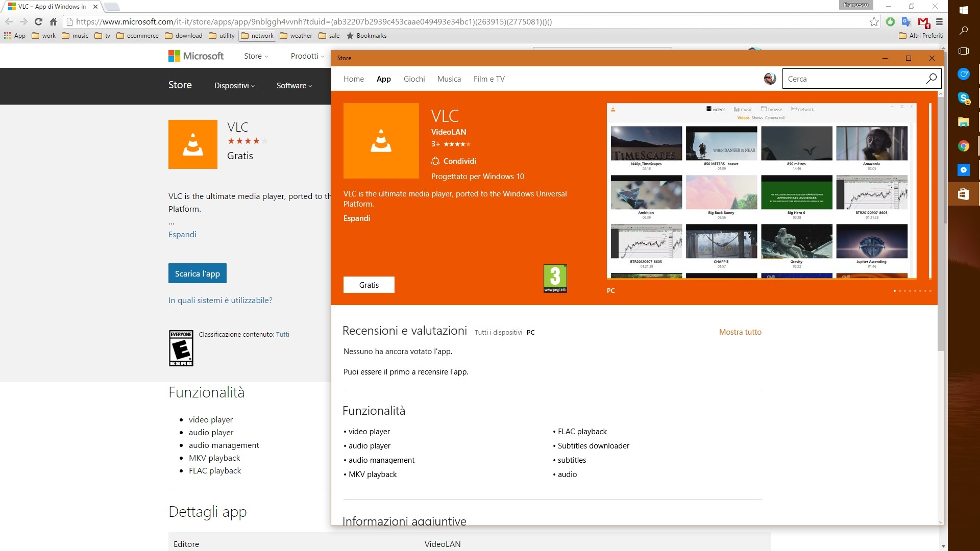Open Mostra tutto in Recensioni e valutazioni
Image resolution: width=980 pixels, height=551 pixels.
click(740, 332)
